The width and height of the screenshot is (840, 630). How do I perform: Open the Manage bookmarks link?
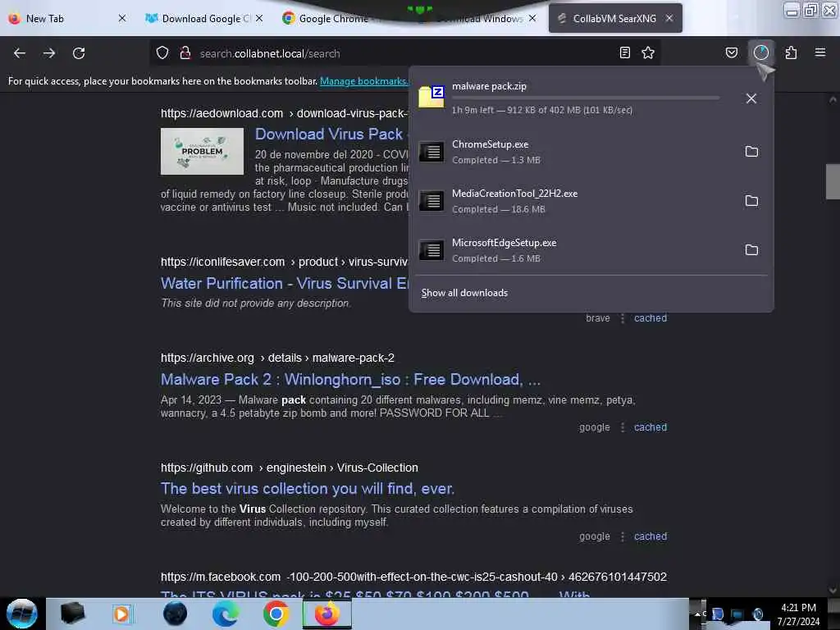(364, 81)
